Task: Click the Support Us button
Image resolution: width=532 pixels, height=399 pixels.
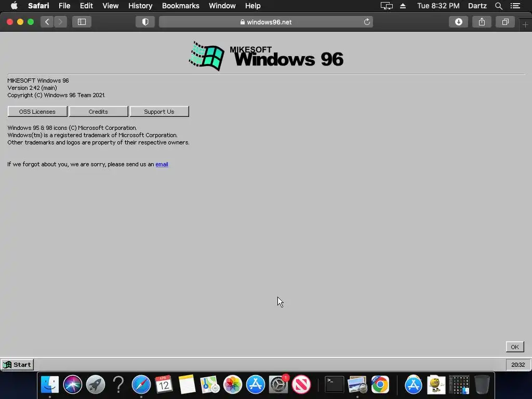Action: 159,111
